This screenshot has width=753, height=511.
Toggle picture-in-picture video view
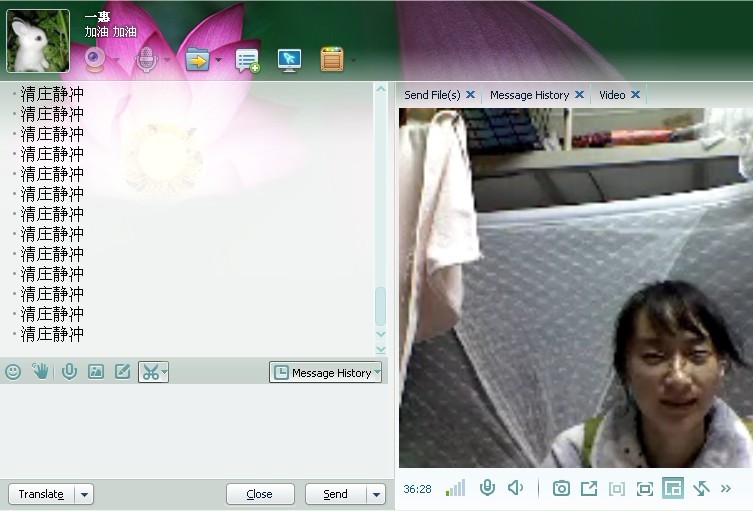pos(673,488)
